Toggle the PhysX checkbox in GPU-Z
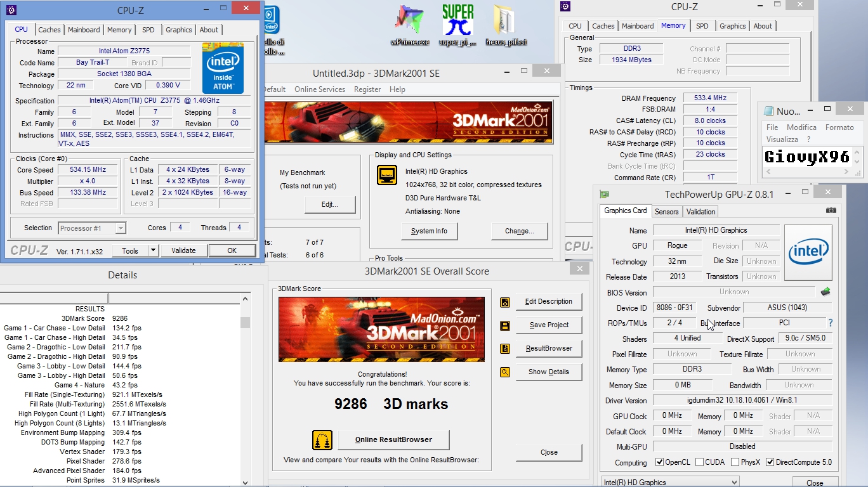Viewport: 868px width, 487px height. (x=735, y=462)
